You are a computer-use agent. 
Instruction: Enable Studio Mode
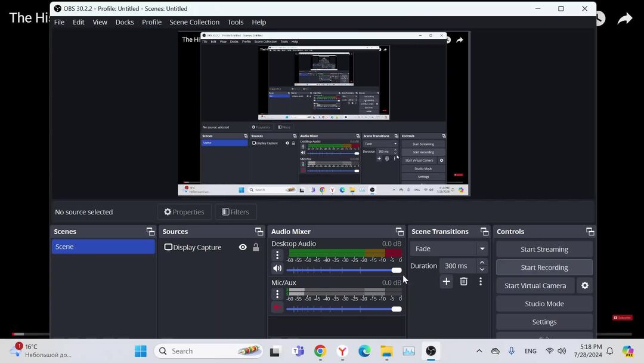pyautogui.click(x=544, y=304)
